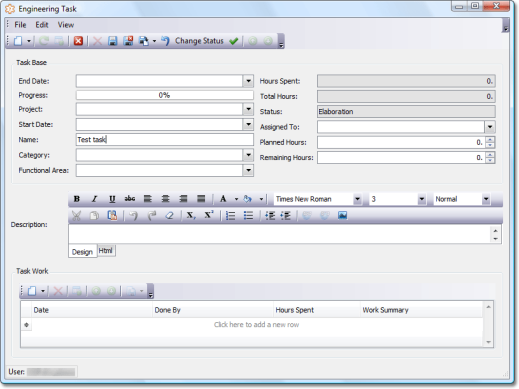This screenshot has height=389, width=519.
Task: Toggle Bold formatting in description editor
Action: click(77, 199)
